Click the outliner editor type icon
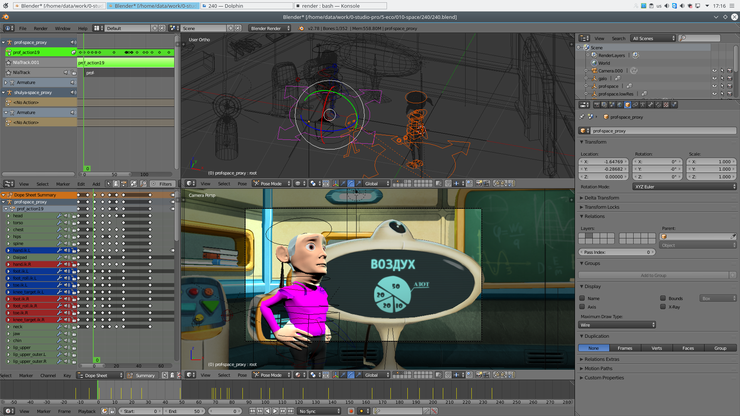Screen dimensions: 740x416 pos(584,38)
